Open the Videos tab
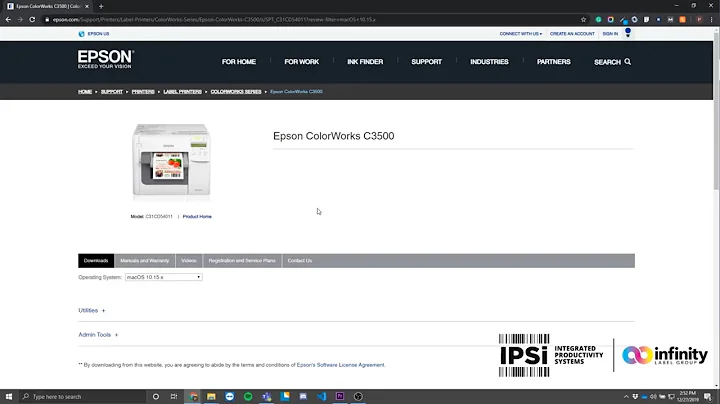This screenshot has height=404, width=720. 189,261
